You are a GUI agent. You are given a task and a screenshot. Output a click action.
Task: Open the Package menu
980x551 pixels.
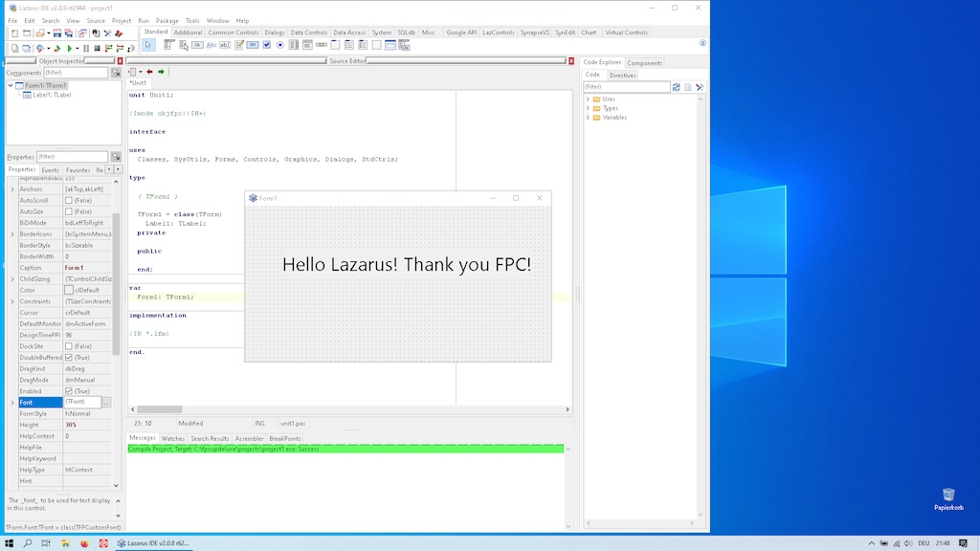[167, 20]
